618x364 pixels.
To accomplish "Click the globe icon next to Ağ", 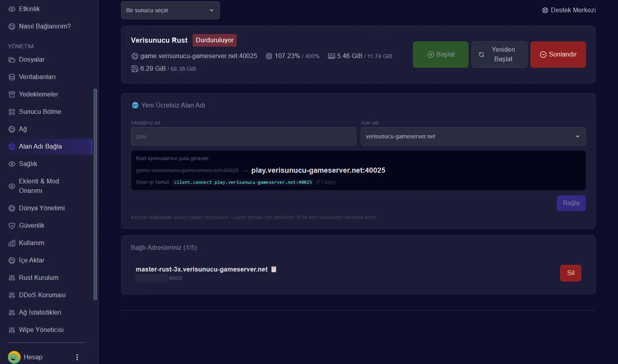I will click(12, 129).
